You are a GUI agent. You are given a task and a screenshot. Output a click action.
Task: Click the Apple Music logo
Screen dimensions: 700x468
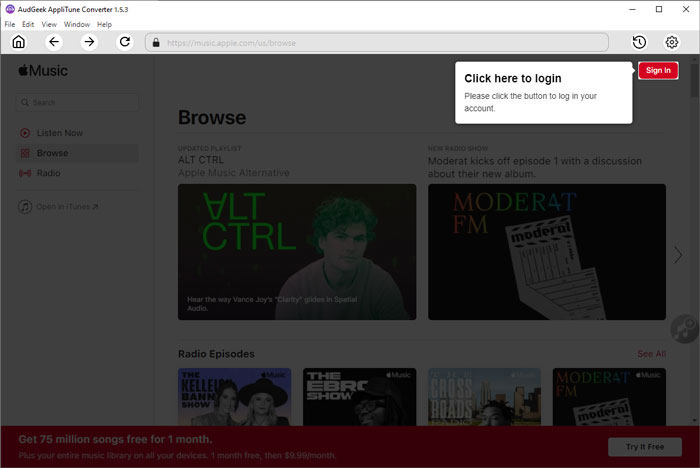click(x=43, y=71)
